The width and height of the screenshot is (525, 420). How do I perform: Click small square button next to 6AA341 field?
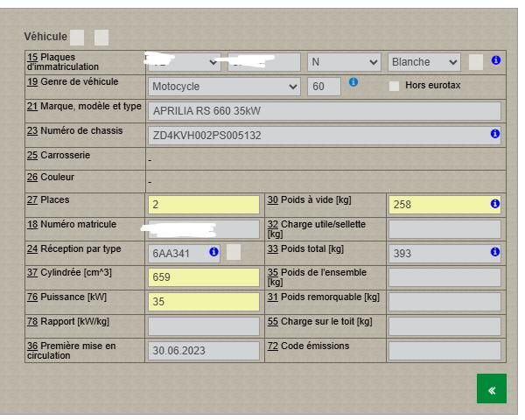click(x=234, y=253)
